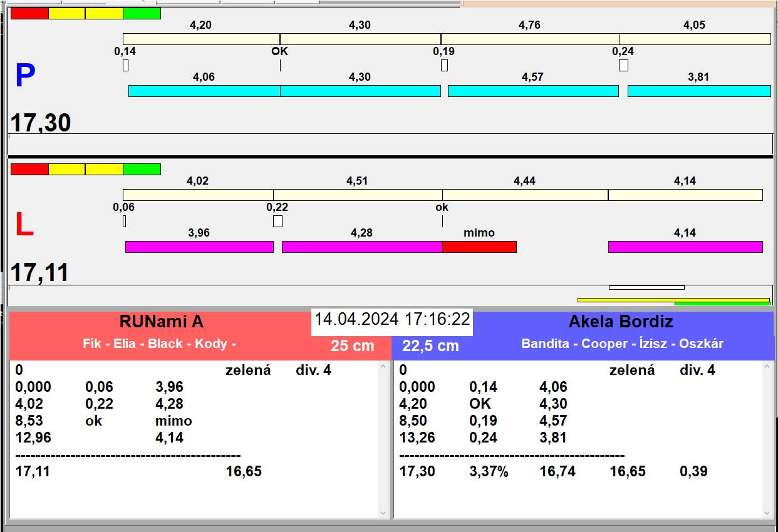The height and width of the screenshot is (532, 778).
Task: Click small box under 0,14 in lane P
Action: click(125, 65)
